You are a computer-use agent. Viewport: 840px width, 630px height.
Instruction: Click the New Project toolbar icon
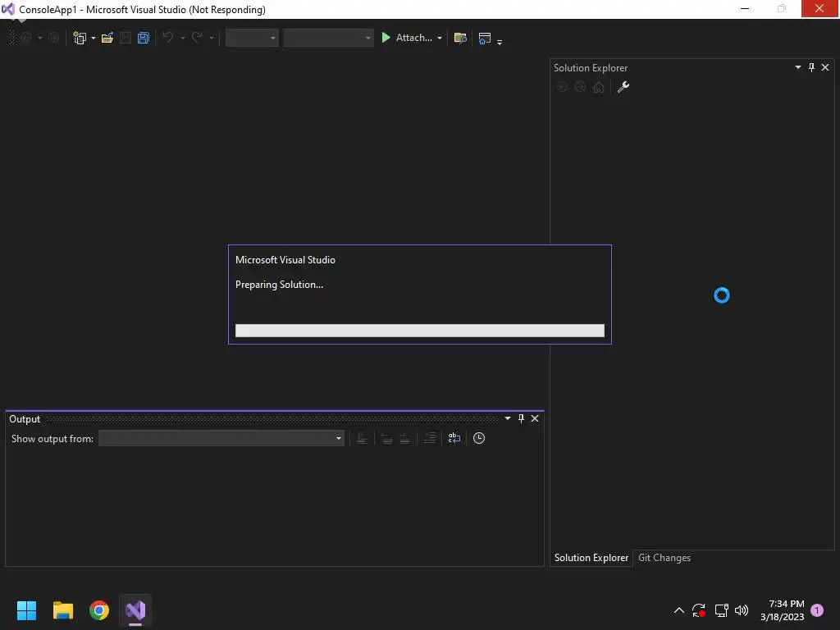80,38
